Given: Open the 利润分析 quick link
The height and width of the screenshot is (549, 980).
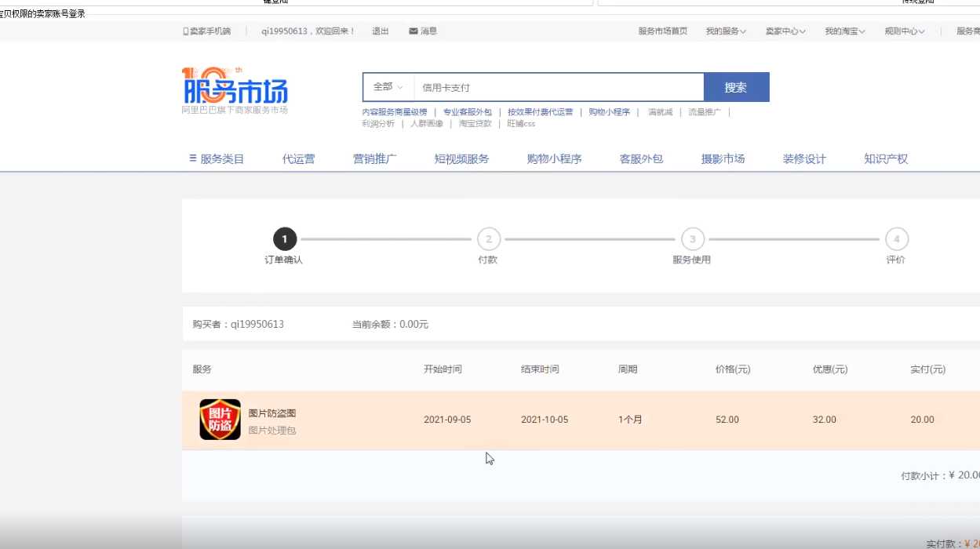Looking at the screenshot, I should [x=378, y=124].
